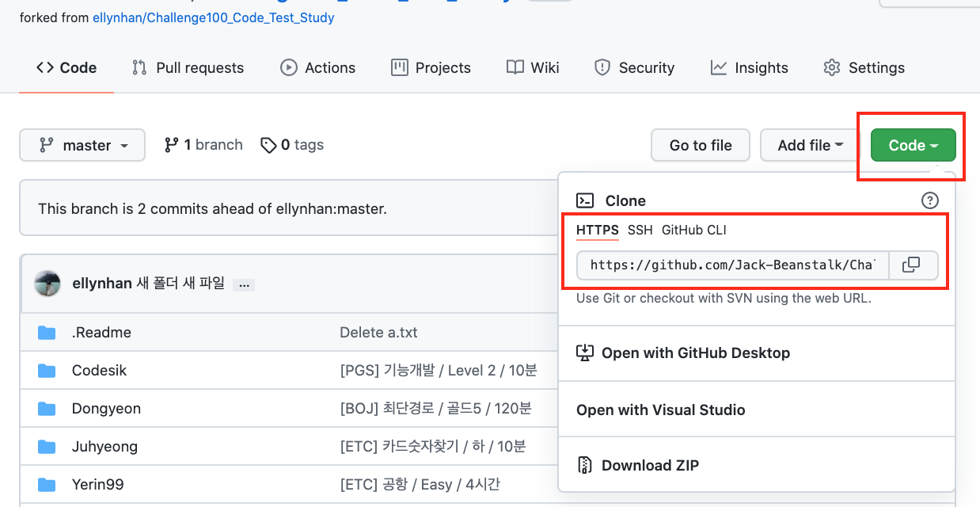Viewport: 980px width, 507px height.
Task: Open the [PGS] 기능개발 commit link
Action: [439, 371]
